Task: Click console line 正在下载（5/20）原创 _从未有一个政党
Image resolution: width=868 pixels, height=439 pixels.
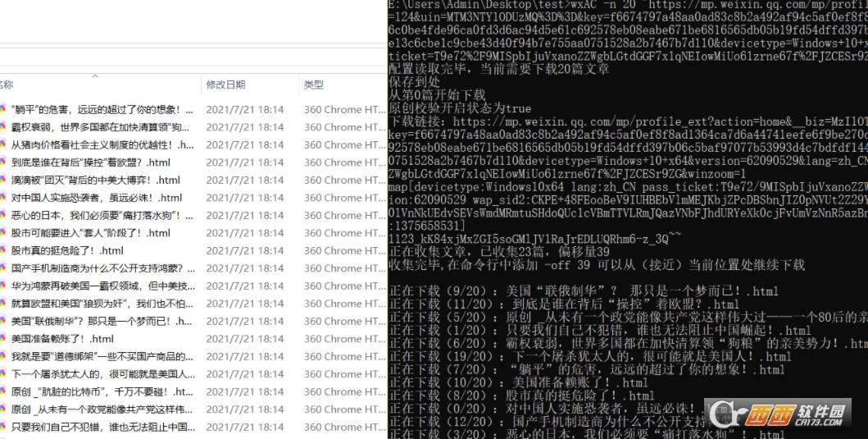Action: point(629,317)
